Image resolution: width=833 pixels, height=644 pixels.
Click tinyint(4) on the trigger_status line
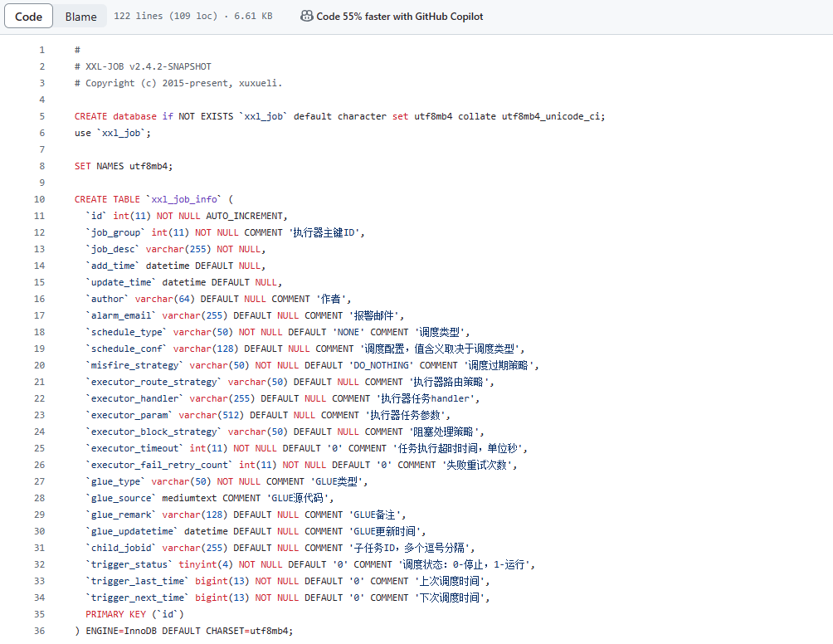pyautogui.click(x=206, y=564)
